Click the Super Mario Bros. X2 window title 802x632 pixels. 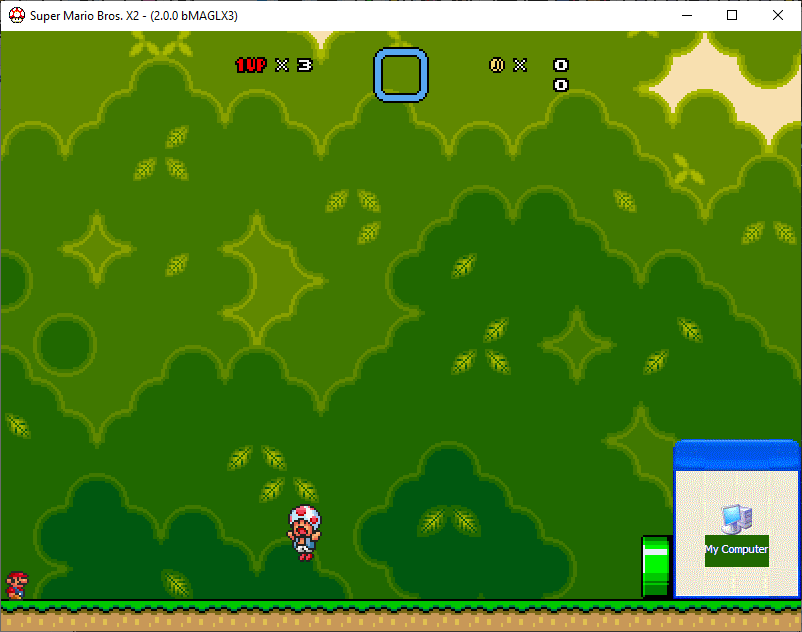[x=133, y=16]
